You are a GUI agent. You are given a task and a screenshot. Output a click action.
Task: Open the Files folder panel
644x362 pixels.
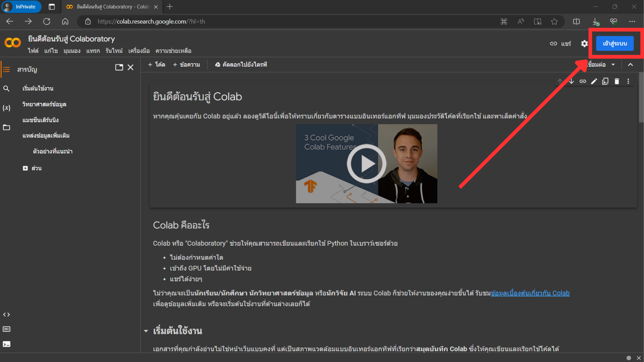point(6,127)
